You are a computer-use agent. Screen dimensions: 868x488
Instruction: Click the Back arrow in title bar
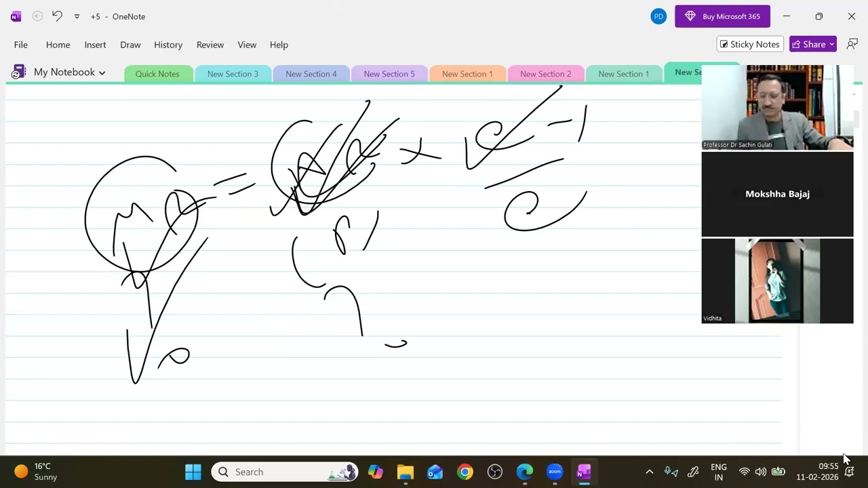37,16
